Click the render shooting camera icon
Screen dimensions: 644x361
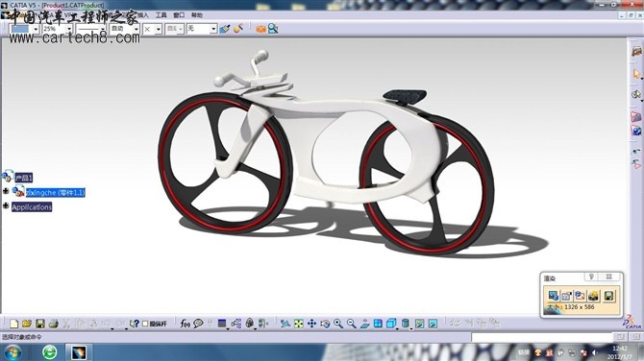[x=593, y=296]
